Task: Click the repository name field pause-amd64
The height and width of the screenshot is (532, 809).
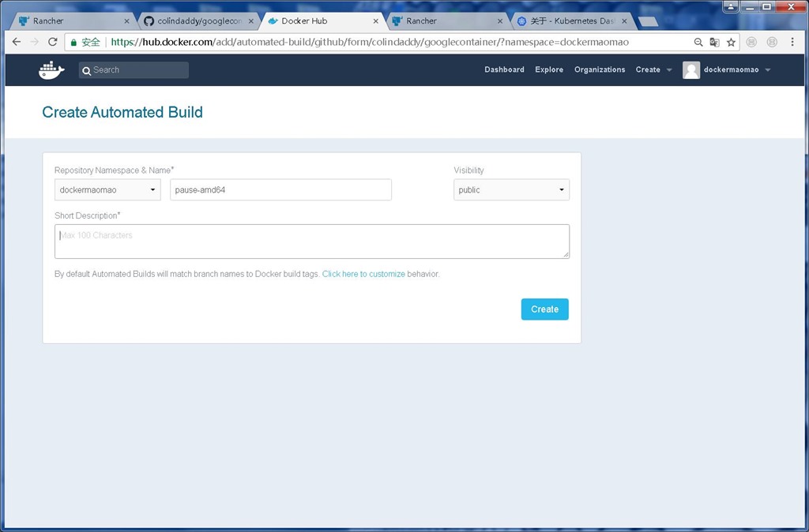Action: pos(280,189)
